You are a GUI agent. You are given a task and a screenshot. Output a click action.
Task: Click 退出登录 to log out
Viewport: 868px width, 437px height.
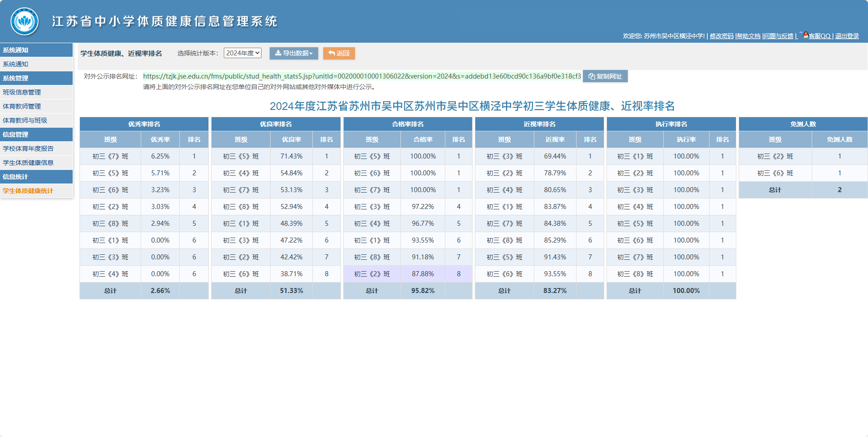click(x=847, y=36)
